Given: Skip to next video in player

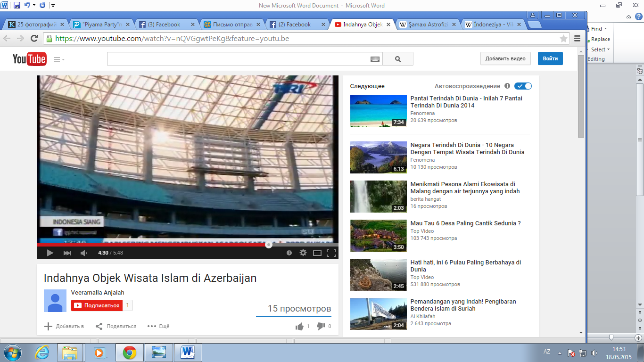Looking at the screenshot, I should pos(67,253).
